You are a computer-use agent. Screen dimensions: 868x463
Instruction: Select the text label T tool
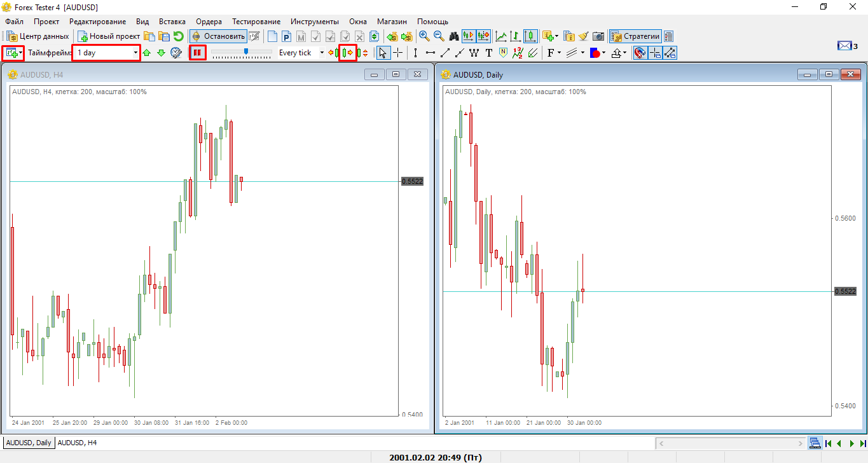click(x=488, y=53)
